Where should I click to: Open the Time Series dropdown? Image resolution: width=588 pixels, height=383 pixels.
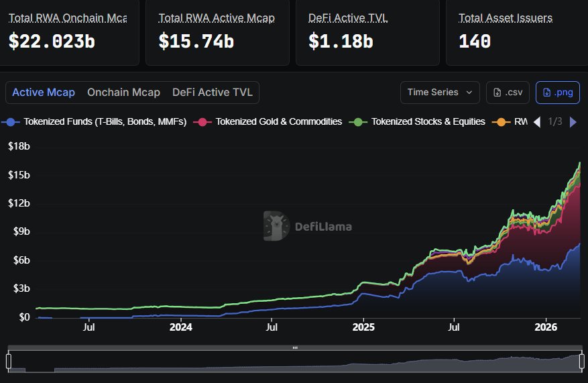pyautogui.click(x=443, y=93)
